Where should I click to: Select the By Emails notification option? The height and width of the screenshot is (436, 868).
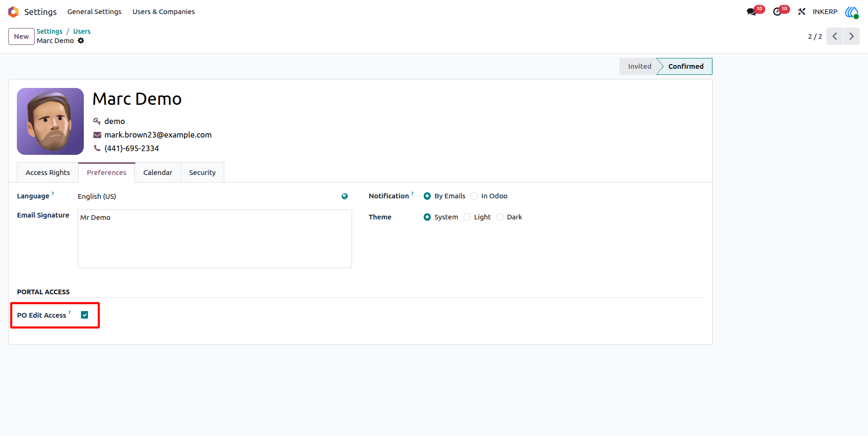427,196
